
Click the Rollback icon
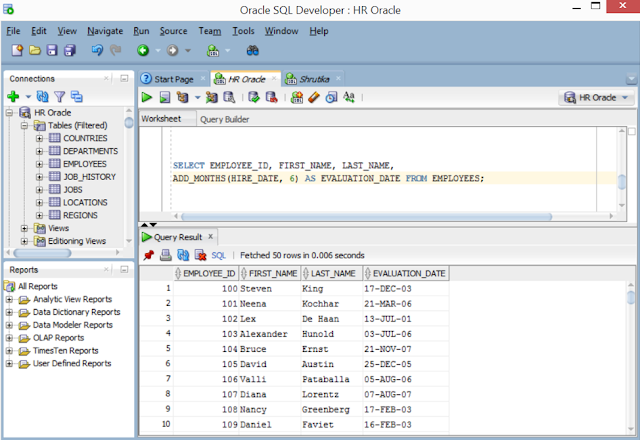point(271,97)
